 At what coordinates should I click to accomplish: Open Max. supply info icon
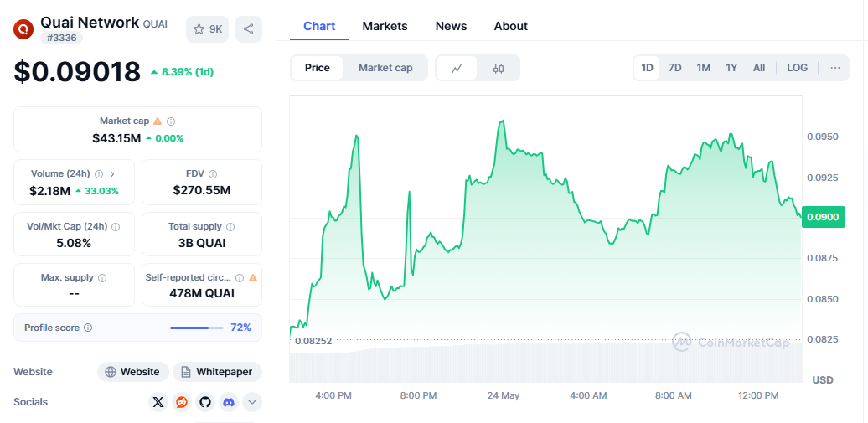[x=102, y=277]
